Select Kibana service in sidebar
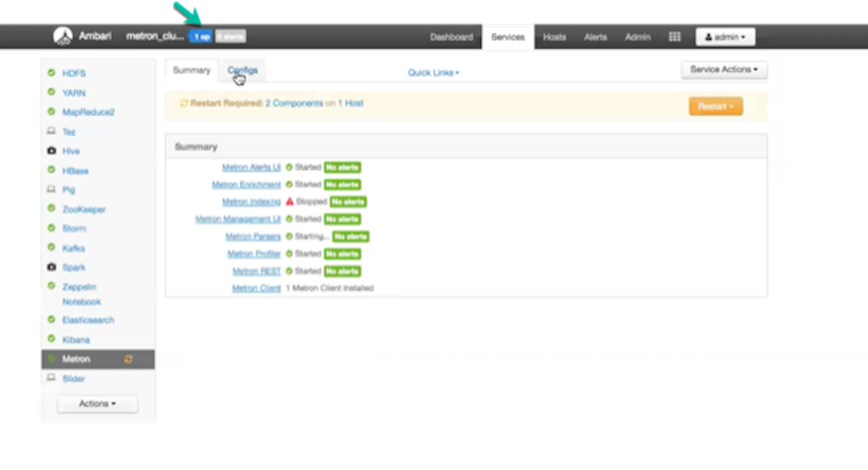Image resolution: width=868 pixels, height=470 pixels. (x=76, y=340)
